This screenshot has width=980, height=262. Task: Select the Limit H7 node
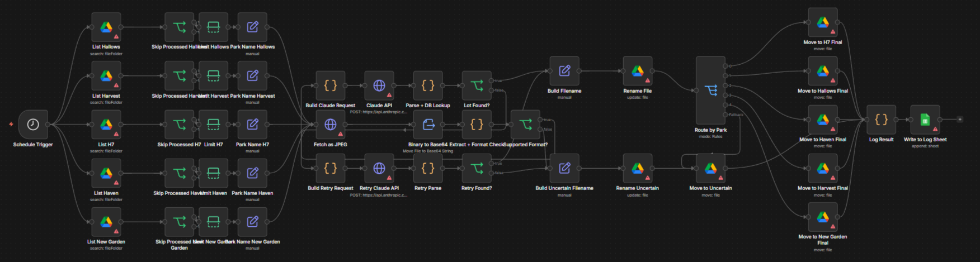pyautogui.click(x=213, y=124)
